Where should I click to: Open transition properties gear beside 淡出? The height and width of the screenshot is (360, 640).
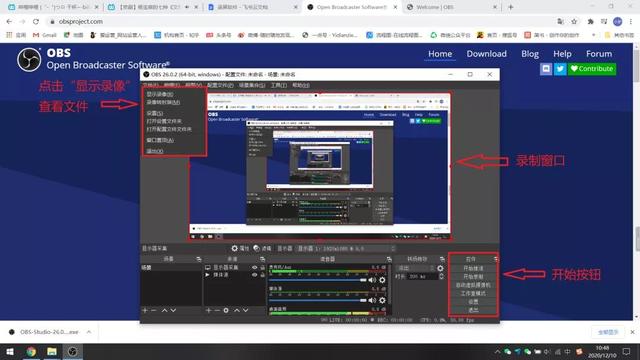point(440,268)
